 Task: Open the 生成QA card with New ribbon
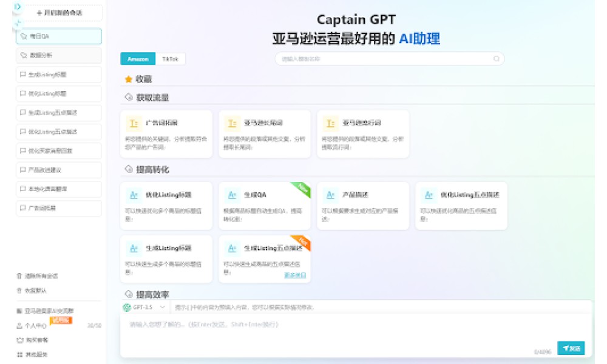[265, 206]
